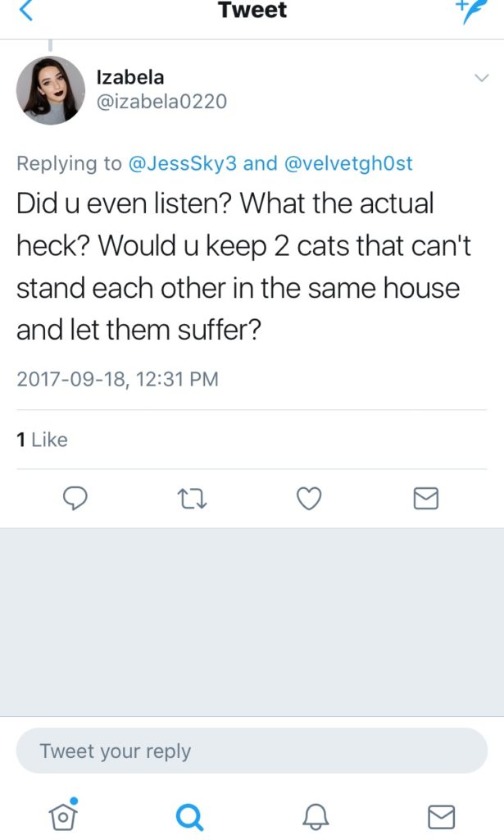Go to the Home timeline tab

[62, 815]
